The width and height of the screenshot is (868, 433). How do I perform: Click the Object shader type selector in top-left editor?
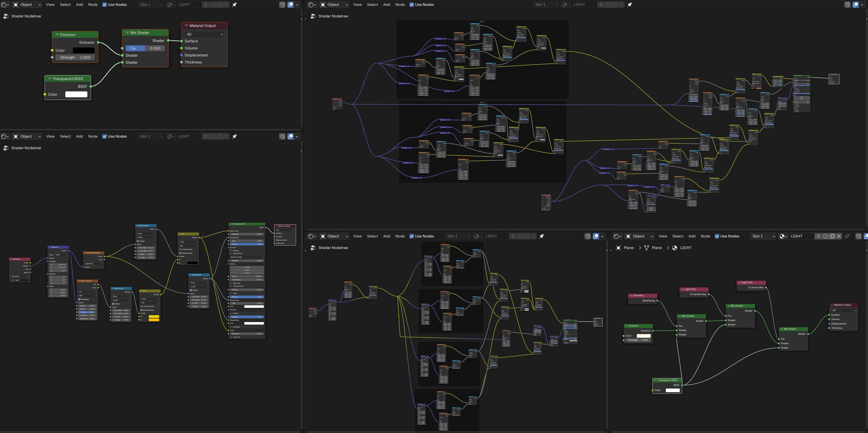pyautogui.click(x=27, y=5)
